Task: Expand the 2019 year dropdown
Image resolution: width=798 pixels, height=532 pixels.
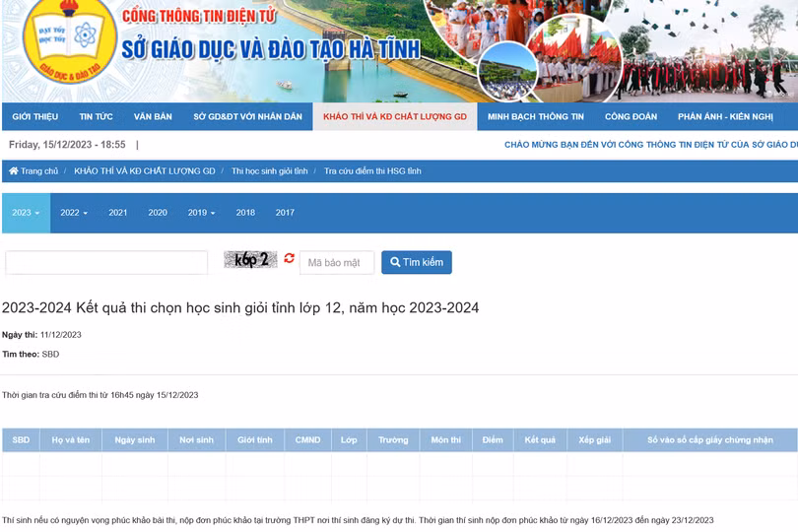Action: [x=201, y=213]
